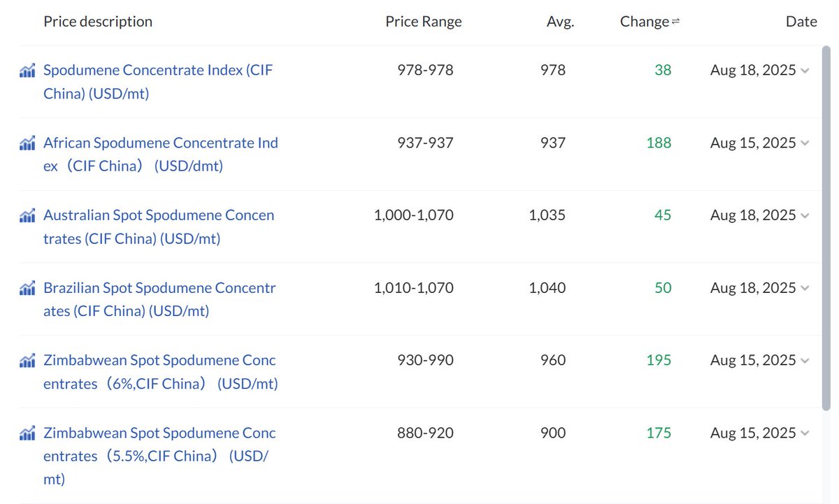Expand date chevron for Zimbabwean 6% row
839x504 pixels.
click(x=805, y=361)
